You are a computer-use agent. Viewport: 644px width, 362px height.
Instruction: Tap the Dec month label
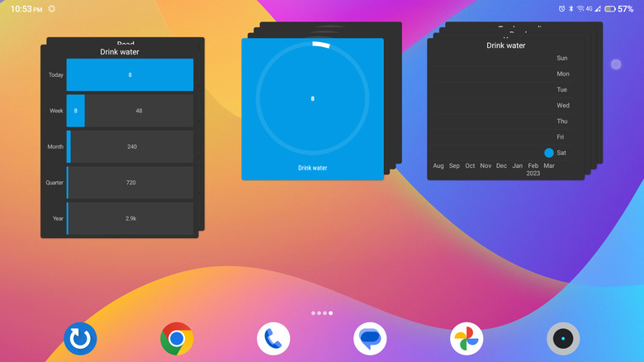coord(501,166)
